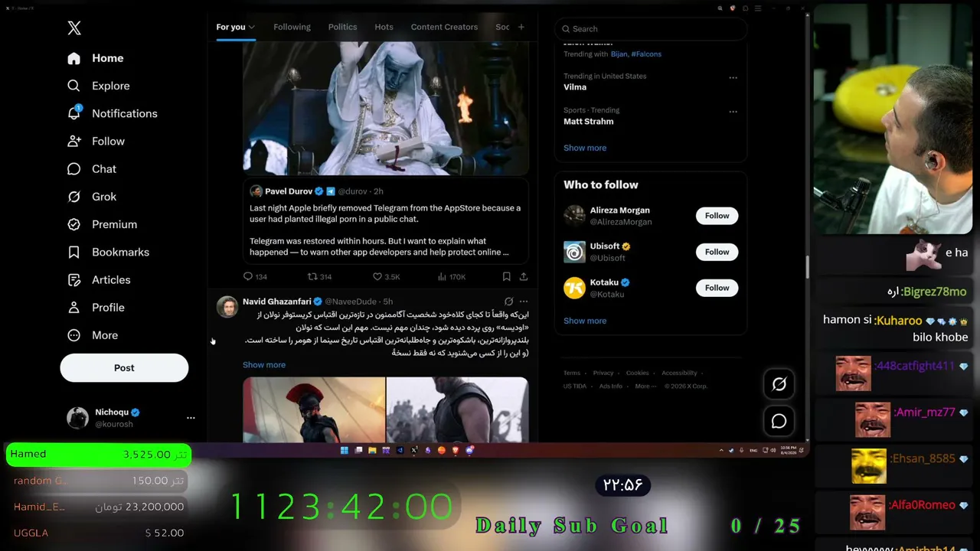The image size is (980, 551).
Task: Open the #Falcons hashtag link
Action: [646, 54]
